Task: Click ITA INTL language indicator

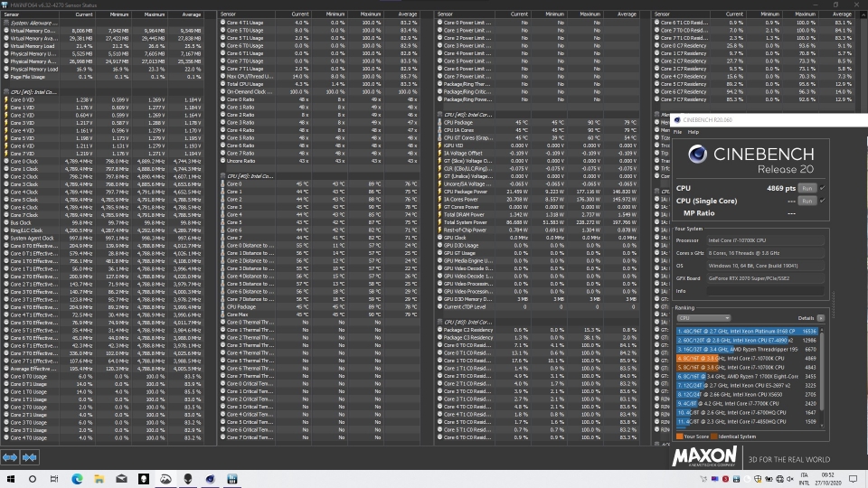Action: click(805, 479)
